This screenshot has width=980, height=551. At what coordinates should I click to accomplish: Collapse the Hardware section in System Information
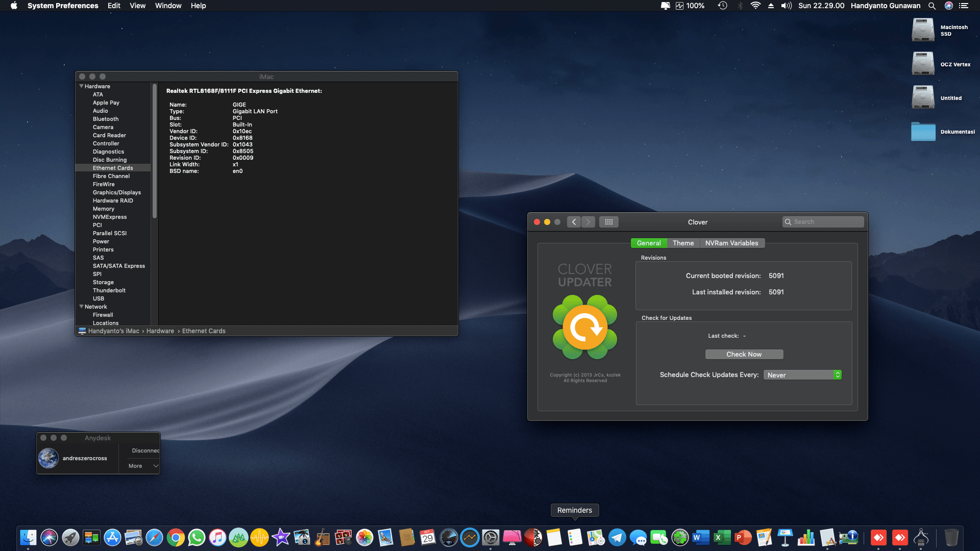pos(82,86)
